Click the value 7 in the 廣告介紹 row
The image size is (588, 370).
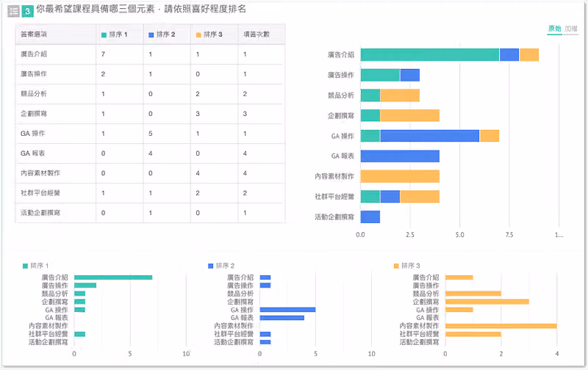[103, 54]
